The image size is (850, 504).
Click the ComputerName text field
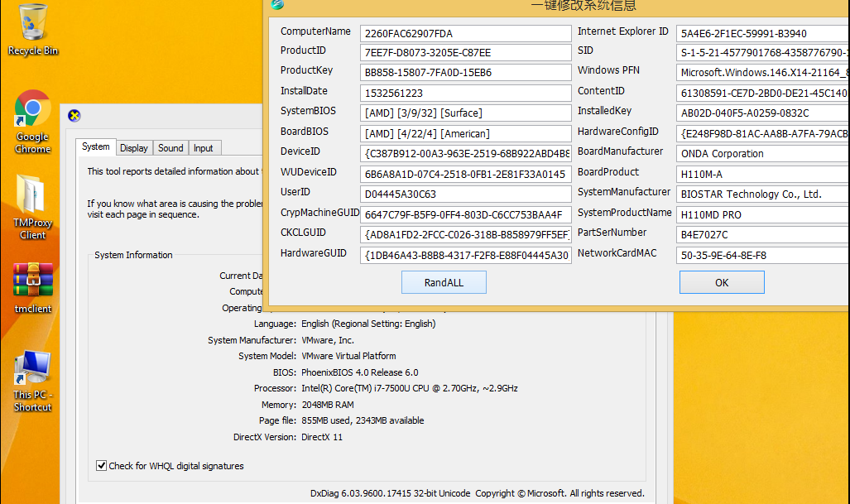(x=465, y=34)
